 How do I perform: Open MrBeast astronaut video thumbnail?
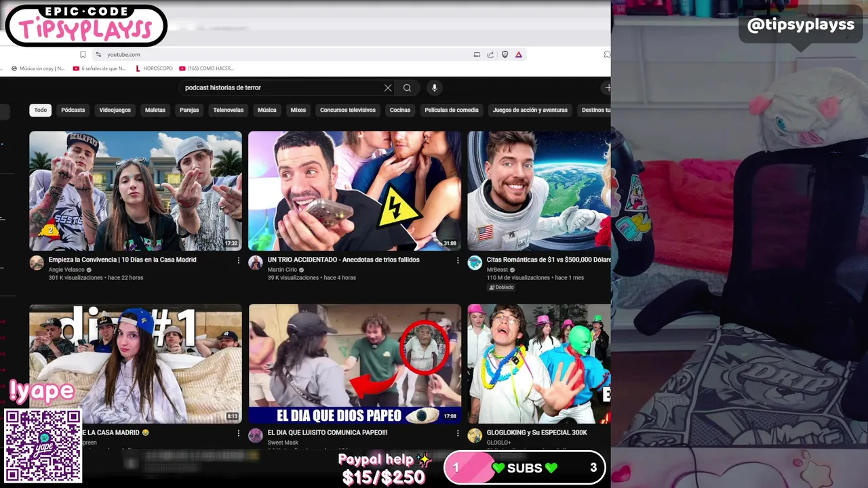[539, 191]
